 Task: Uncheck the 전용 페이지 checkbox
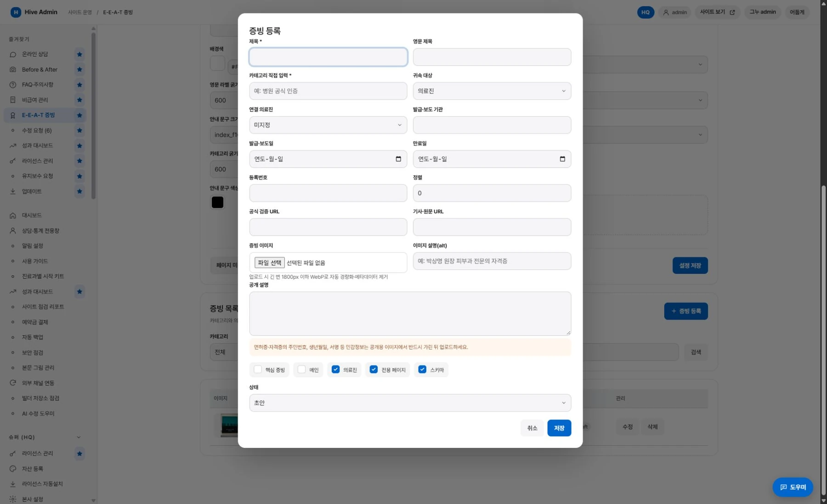(x=374, y=370)
